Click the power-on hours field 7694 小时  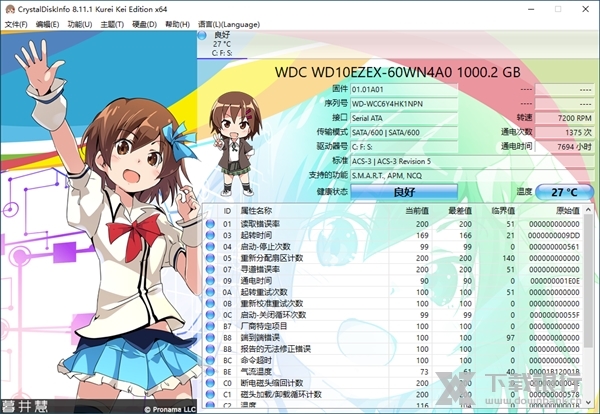tap(564, 147)
